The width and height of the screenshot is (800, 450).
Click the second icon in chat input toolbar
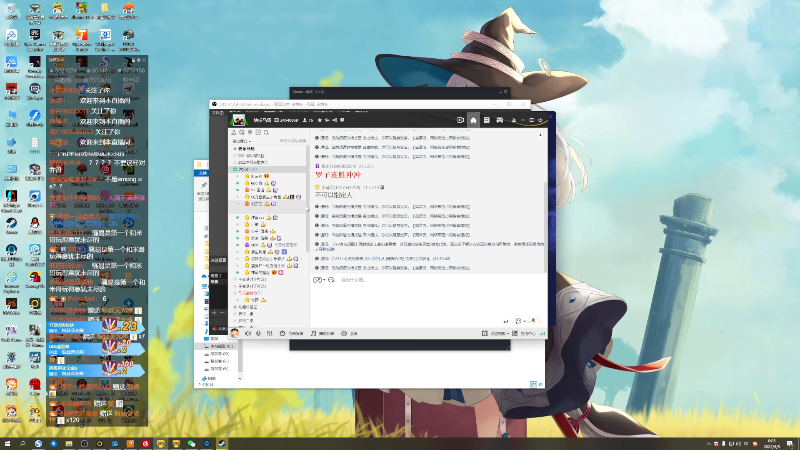point(332,280)
